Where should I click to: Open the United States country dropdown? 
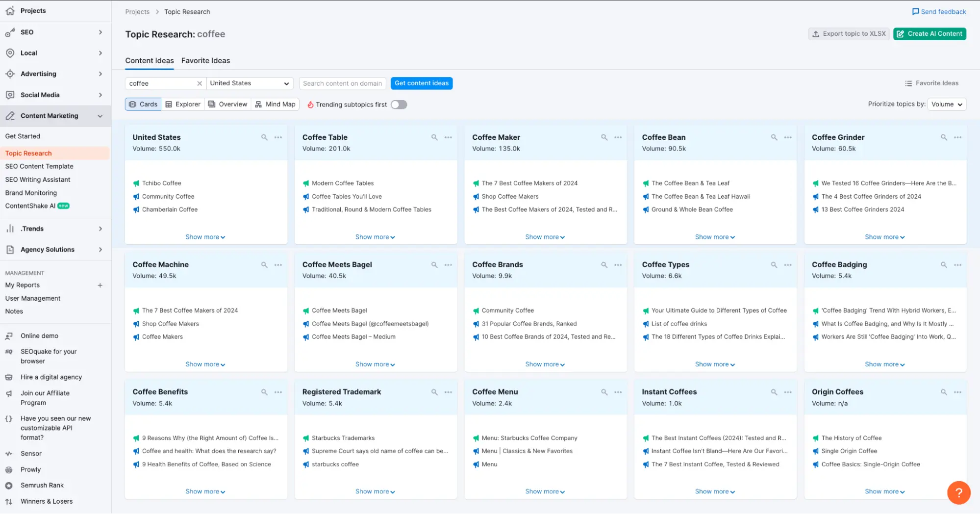(250, 83)
